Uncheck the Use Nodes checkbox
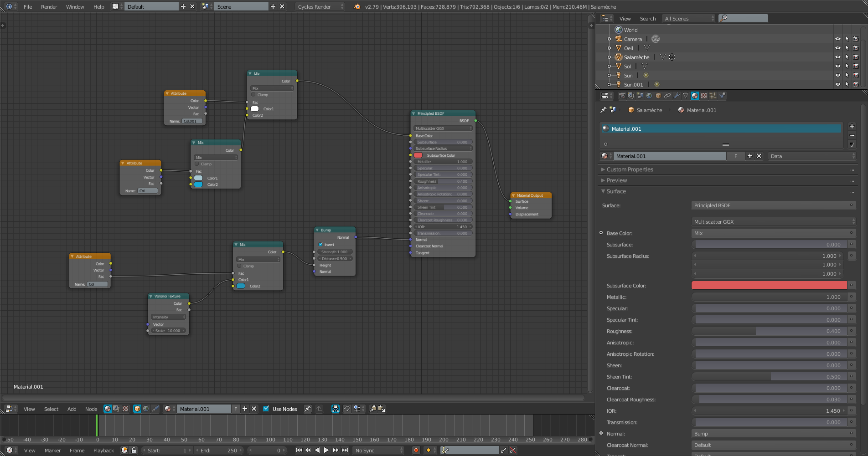The width and height of the screenshot is (868, 456). pyautogui.click(x=266, y=409)
